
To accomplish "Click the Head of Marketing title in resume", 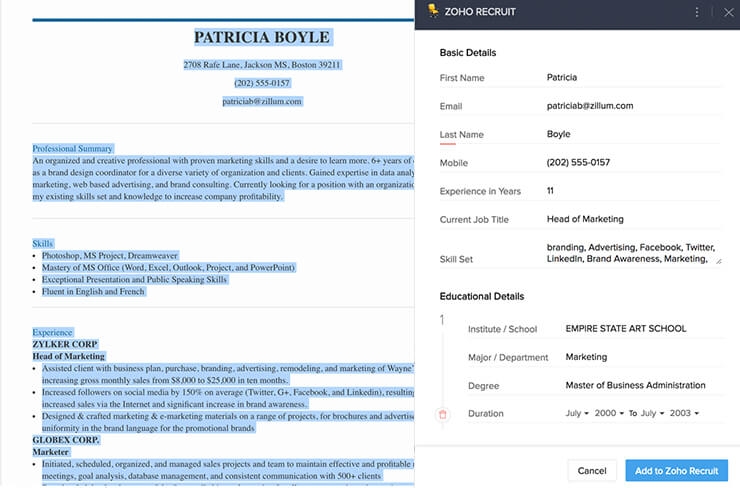I will tap(68, 356).
